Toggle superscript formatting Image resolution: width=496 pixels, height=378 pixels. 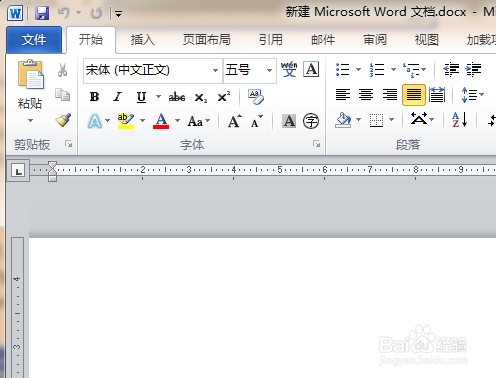[224, 97]
